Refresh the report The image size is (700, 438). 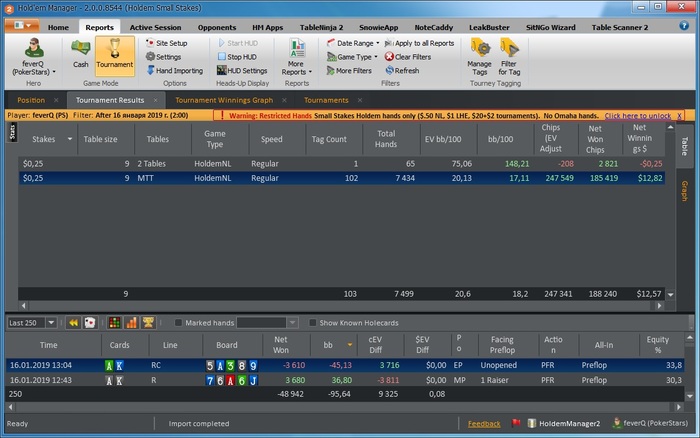pos(402,71)
